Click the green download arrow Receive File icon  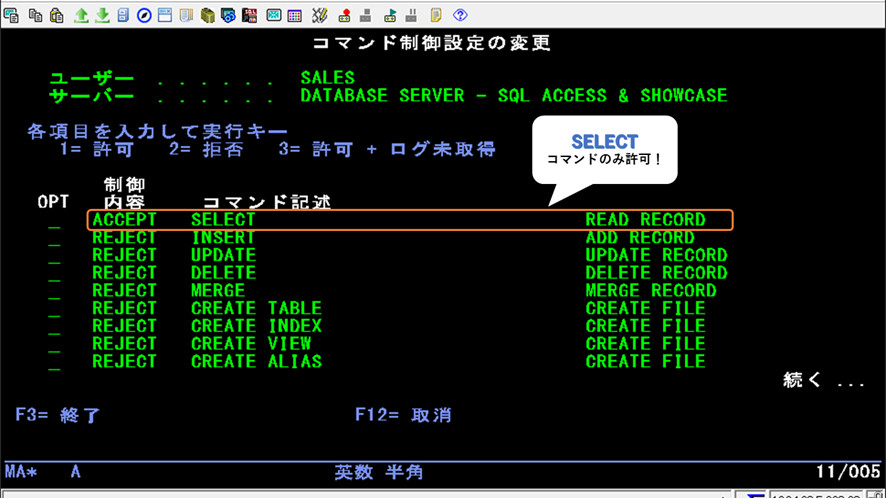click(101, 15)
